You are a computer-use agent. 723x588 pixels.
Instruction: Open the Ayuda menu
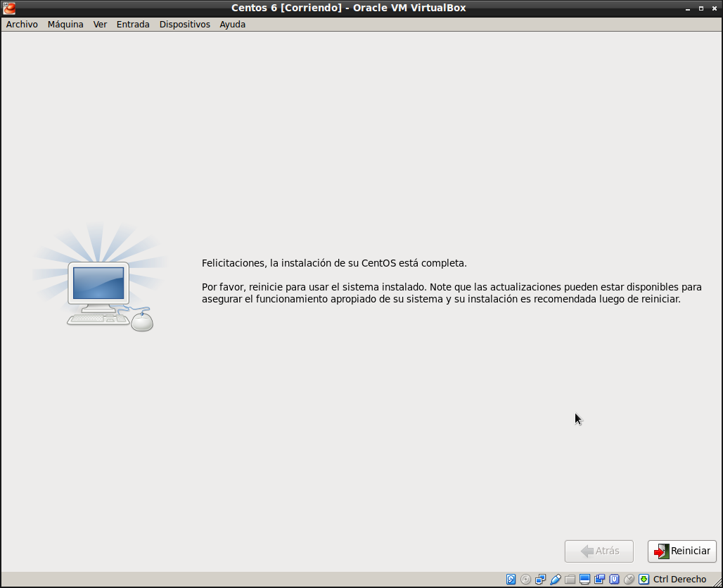pos(232,24)
